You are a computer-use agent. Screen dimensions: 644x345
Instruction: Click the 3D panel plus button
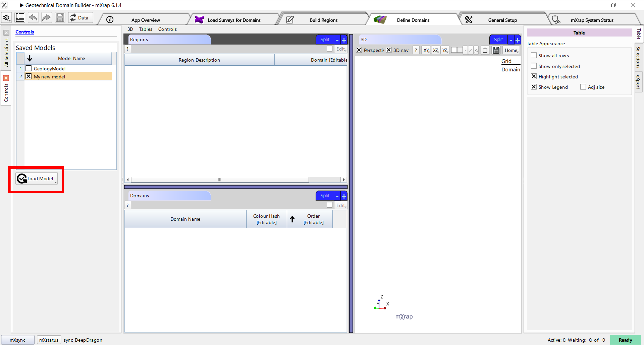(x=517, y=40)
